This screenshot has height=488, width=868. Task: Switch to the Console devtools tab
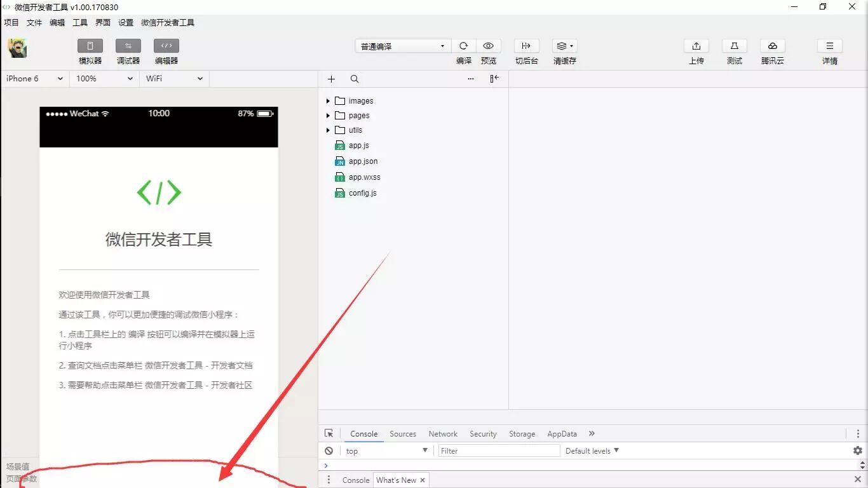364,434
